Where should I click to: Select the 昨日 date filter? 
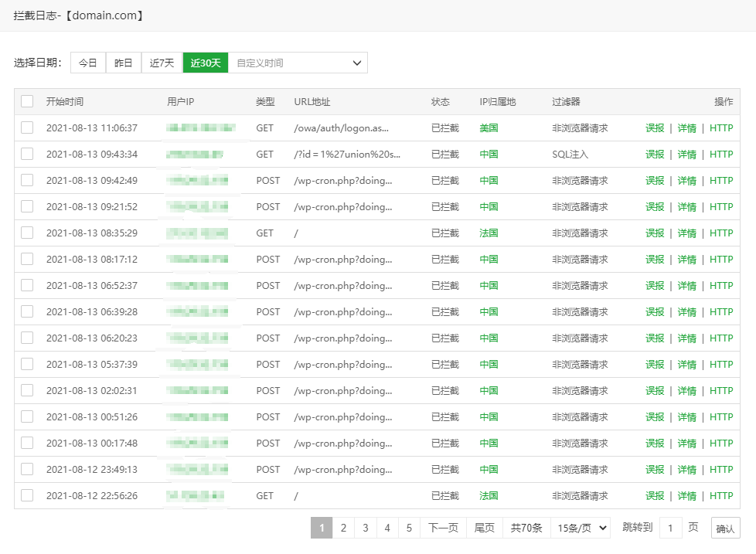coord(124,63)
